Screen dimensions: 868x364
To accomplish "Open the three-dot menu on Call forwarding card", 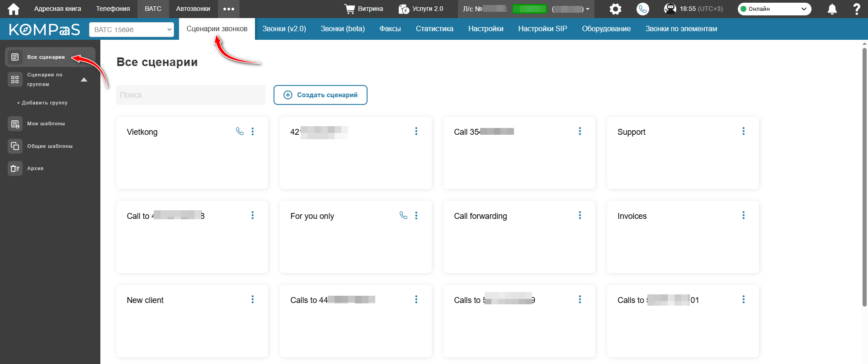I will point(580,215).
